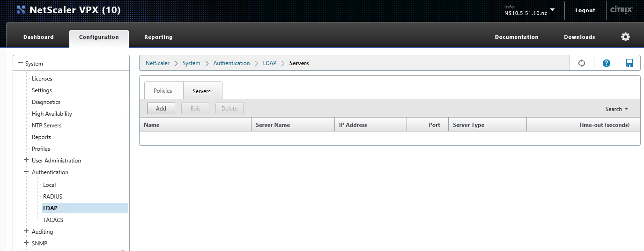The height and width of the screenshot is (251, 644).
Task: Follow the NetScaler breadcrumb link
Action: tap(157, 63)
